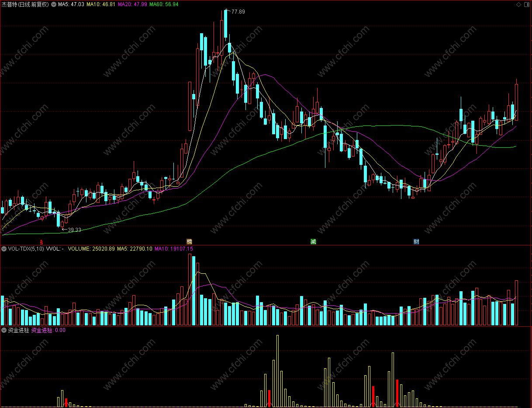Click the VOLUME: 25020.89 value
Screen dimensions: 532x408
click(x=91, y=249)
